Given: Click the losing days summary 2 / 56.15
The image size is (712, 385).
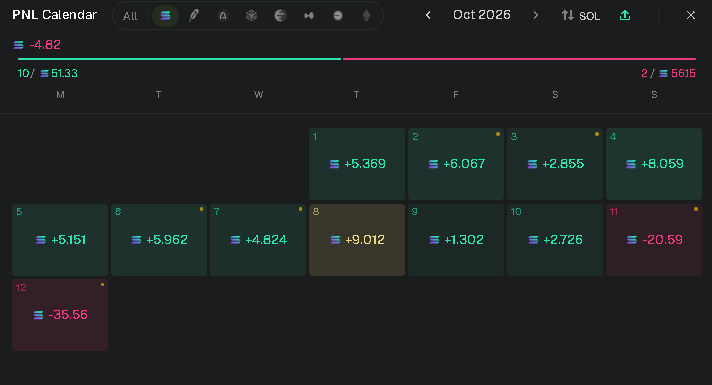Looking at the screenshot, I should 668,73.
